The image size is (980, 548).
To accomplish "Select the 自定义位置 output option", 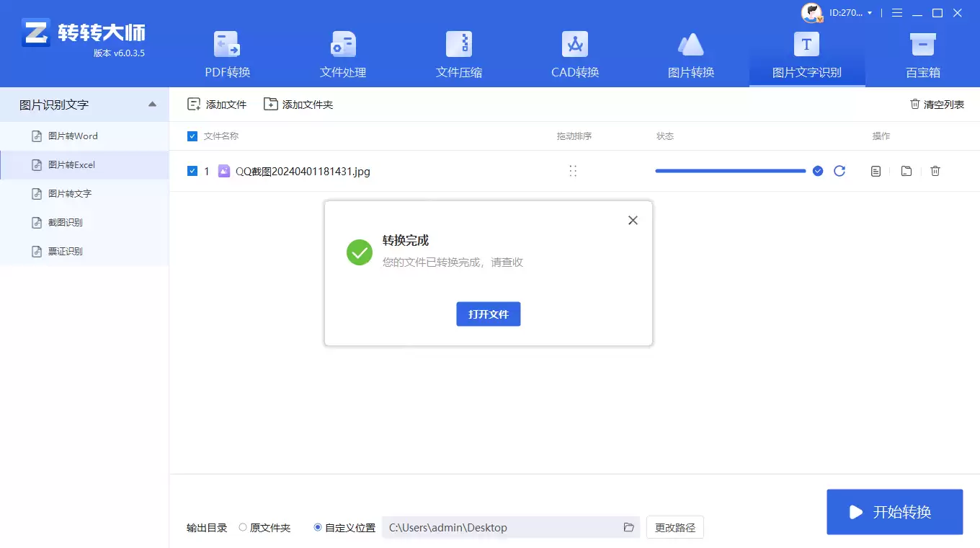I will tap(318, 527).
